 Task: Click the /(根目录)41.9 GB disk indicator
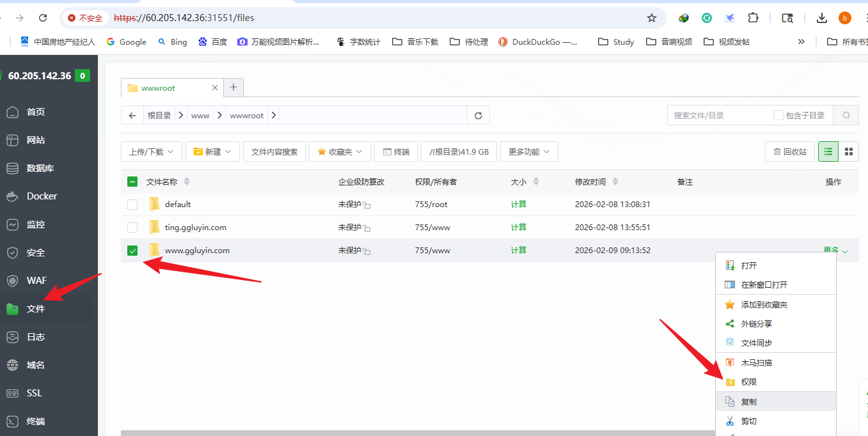coord(459,152)
